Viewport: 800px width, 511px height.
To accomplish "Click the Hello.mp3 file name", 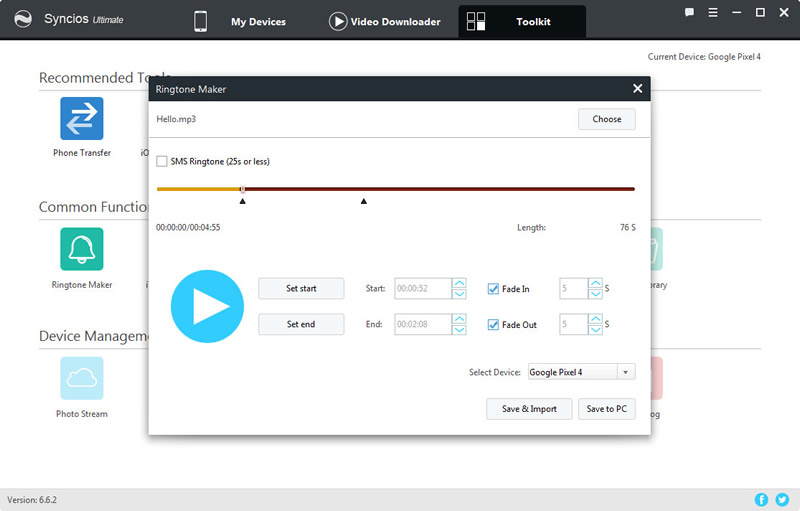I will [x=176, y=119].
